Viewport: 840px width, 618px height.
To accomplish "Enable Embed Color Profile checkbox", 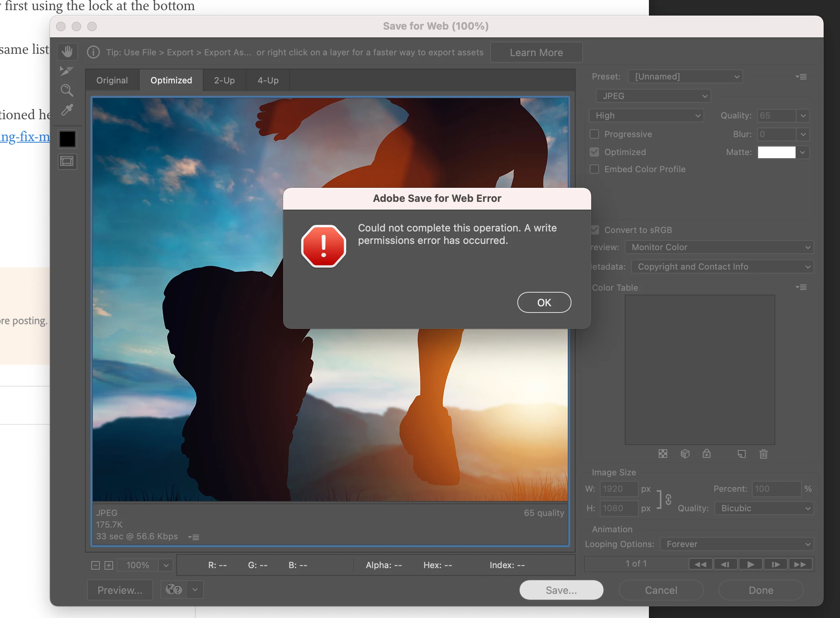I will 594,169.
